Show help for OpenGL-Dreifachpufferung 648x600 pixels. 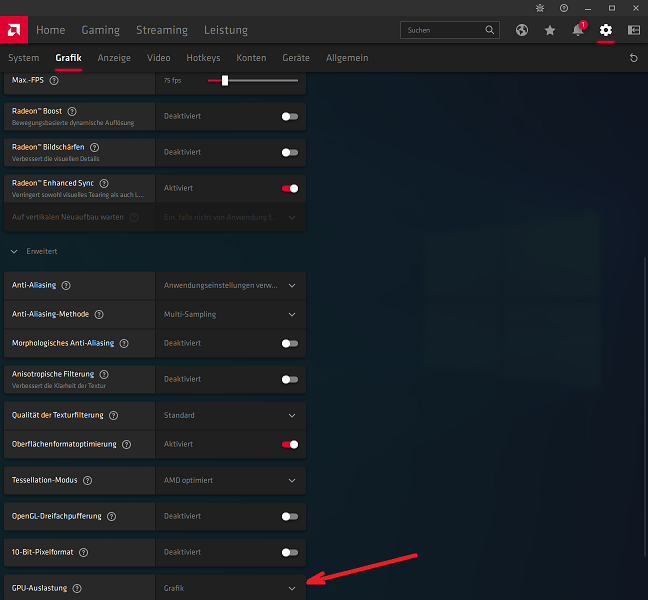point(111,516)
